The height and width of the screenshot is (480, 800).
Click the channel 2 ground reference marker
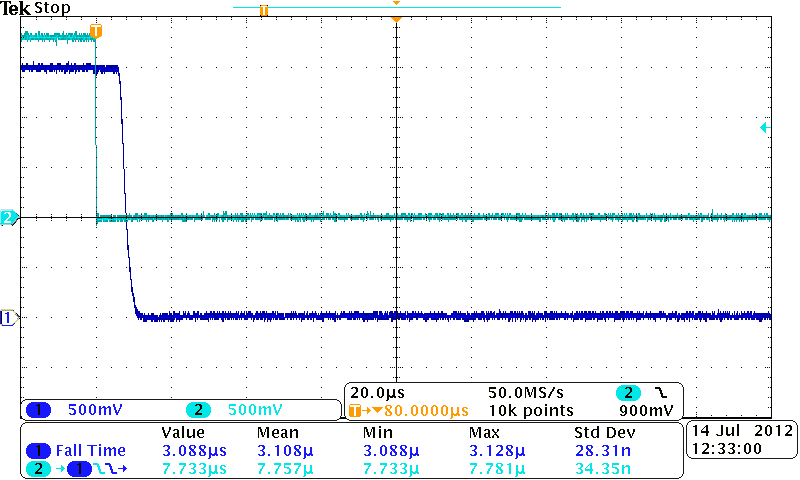[x=9, y=218]
